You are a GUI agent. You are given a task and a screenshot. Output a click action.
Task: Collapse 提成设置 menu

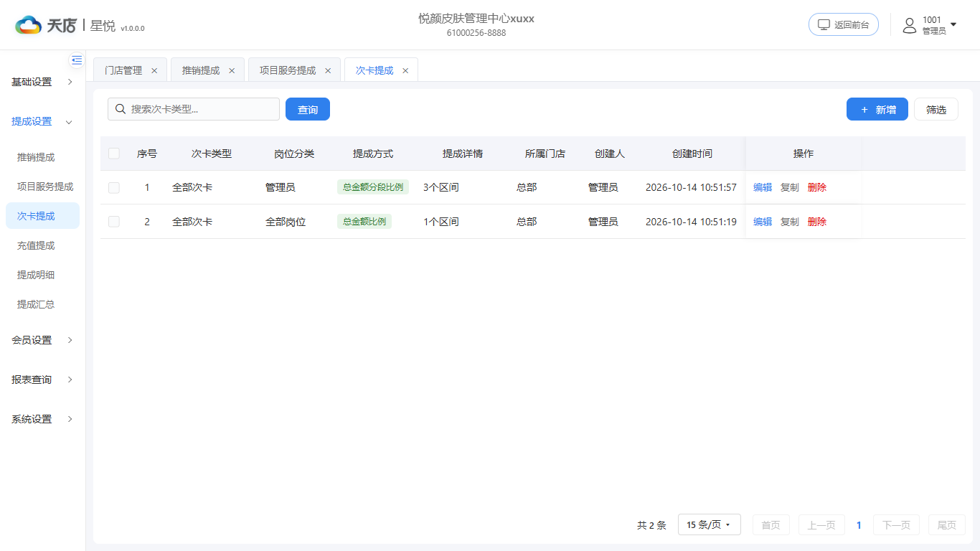point(42,121)
